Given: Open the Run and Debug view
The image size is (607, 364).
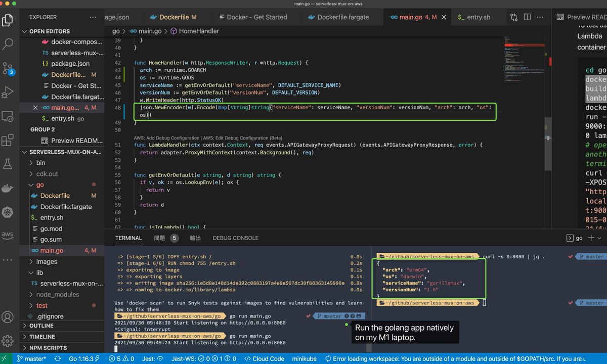Looking at the screenshot, I should pos(8,92).
